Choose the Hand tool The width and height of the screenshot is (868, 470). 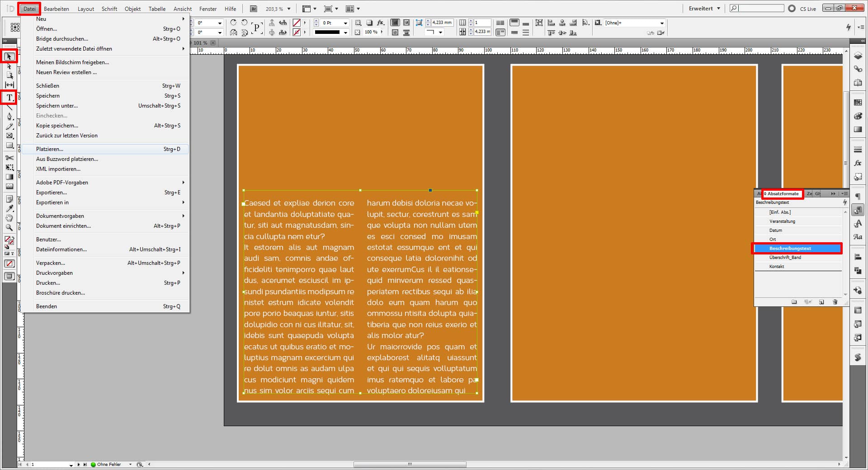click(9, 218)
